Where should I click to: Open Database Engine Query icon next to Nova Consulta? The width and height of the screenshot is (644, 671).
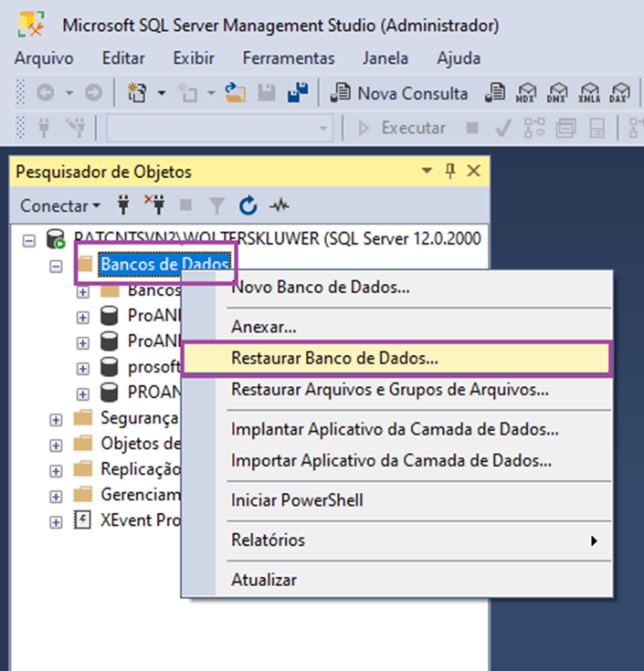click(494, 92)
